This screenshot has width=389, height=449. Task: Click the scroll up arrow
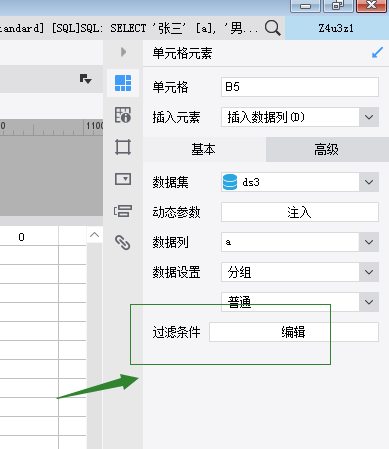(94, 235)
